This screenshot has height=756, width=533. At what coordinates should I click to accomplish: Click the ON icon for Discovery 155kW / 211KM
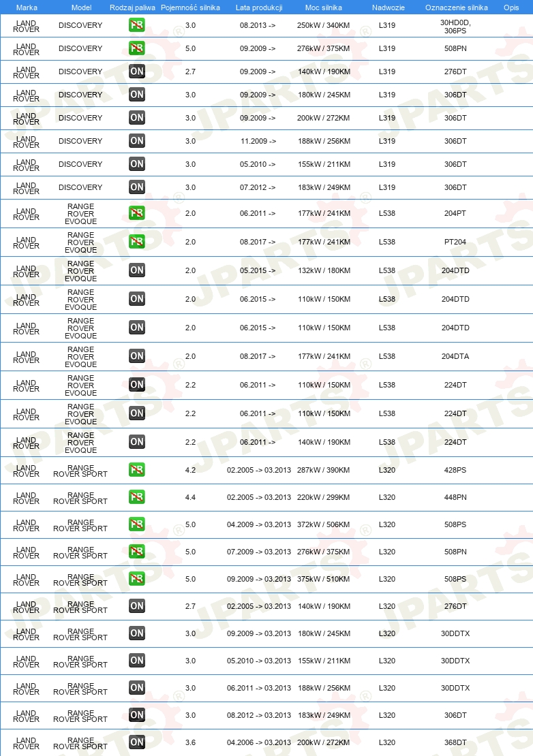tap(137, 164)
